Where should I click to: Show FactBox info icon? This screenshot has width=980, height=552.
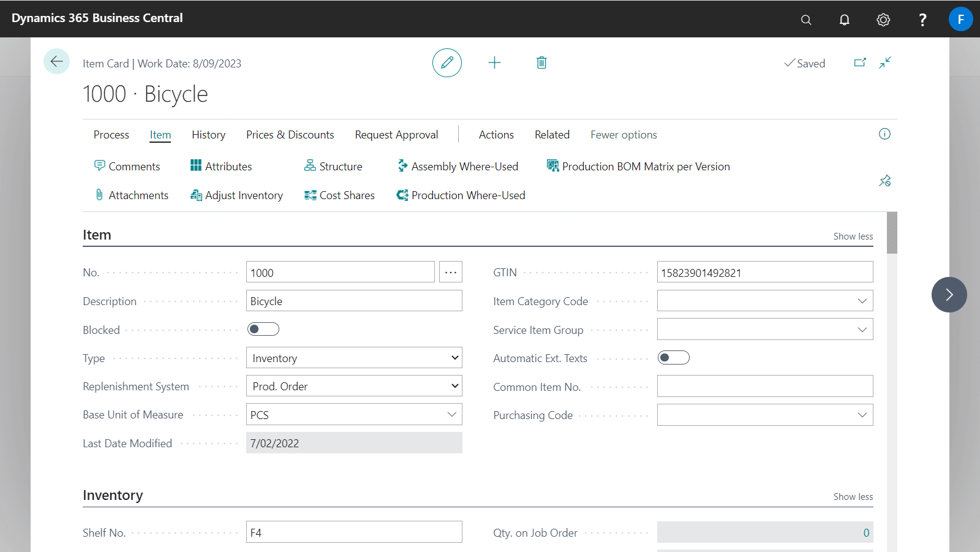[x=884, y=134]
